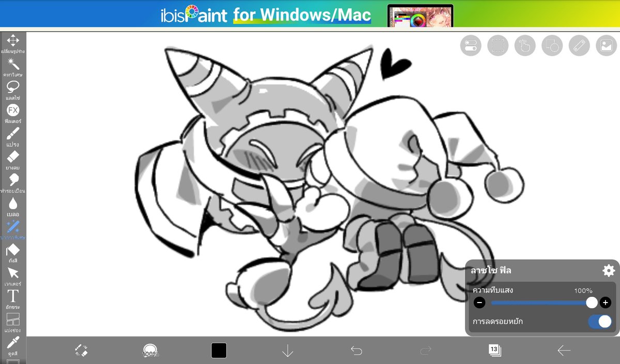The image size is (620, 364).
Task: Click the 100% opacity value
Action: click(583, 291)
